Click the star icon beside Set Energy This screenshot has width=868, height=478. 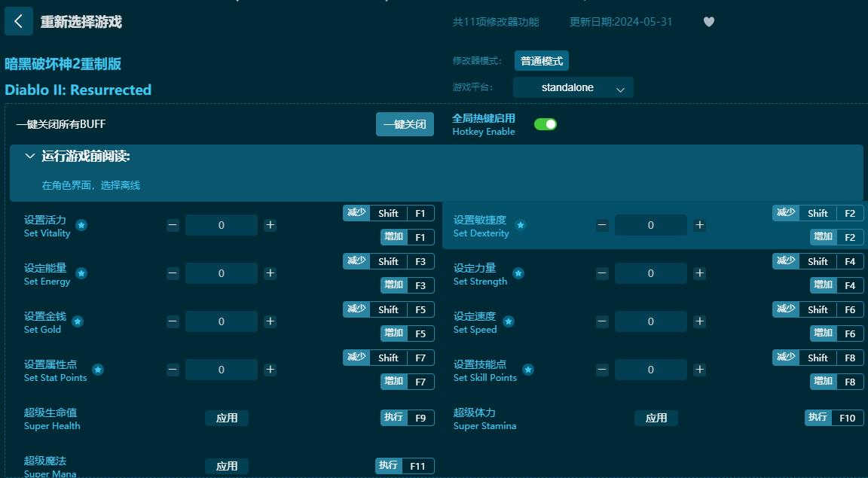click(81, 272)
